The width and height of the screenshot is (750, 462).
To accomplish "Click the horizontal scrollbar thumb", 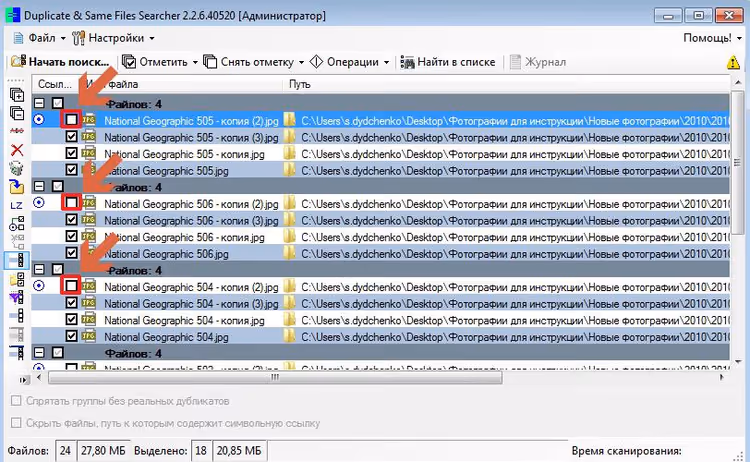I will 275,377.
